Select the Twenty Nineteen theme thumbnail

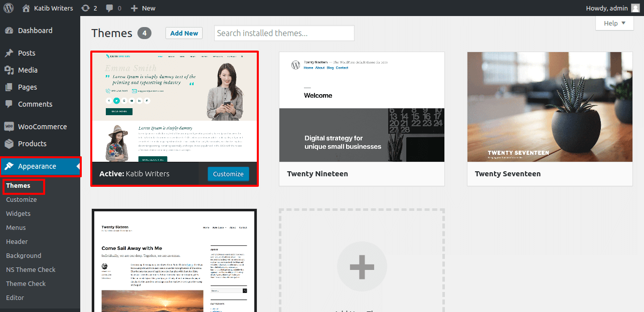[x=362, y=107]
